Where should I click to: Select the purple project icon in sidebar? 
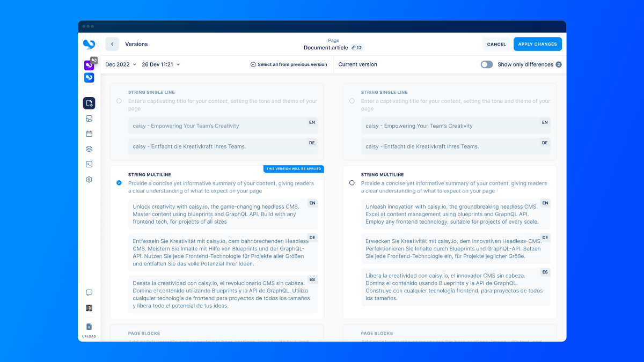(89, 65)
